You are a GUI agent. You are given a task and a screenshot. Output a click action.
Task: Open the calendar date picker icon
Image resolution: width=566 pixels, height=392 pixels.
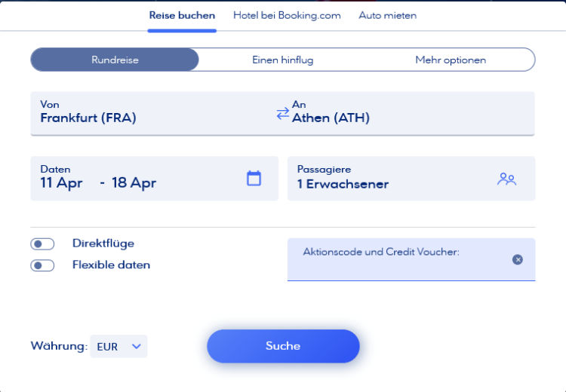pos(254,178)
